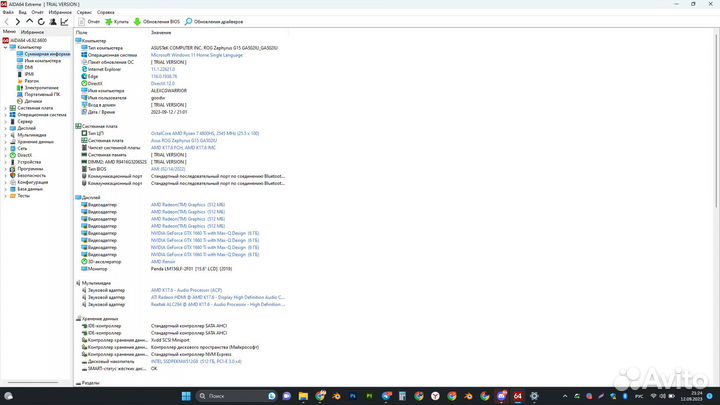
Task: Expand the Операционная система tree node
Action: click(x=6, y=115)
